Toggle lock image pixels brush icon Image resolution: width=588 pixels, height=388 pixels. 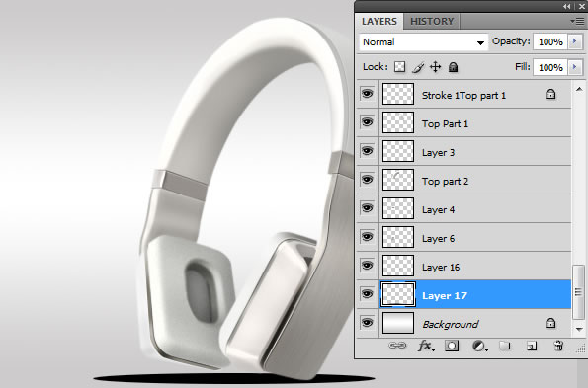click(418, 67)
